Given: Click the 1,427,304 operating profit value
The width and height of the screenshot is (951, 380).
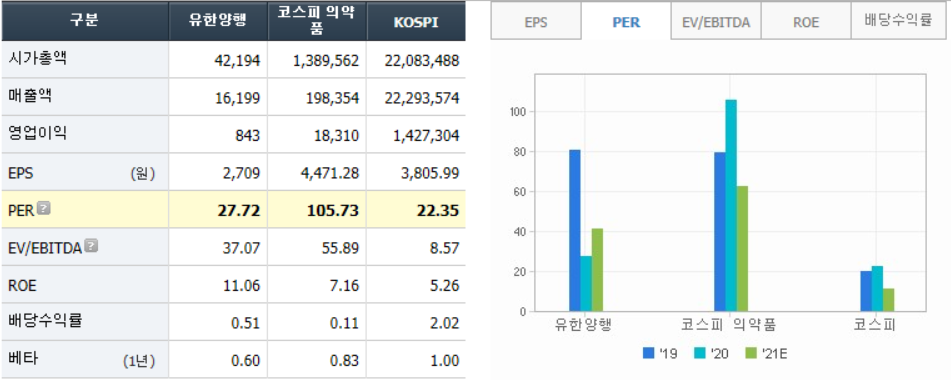Looking at the screenshot, I should point(425,136).
